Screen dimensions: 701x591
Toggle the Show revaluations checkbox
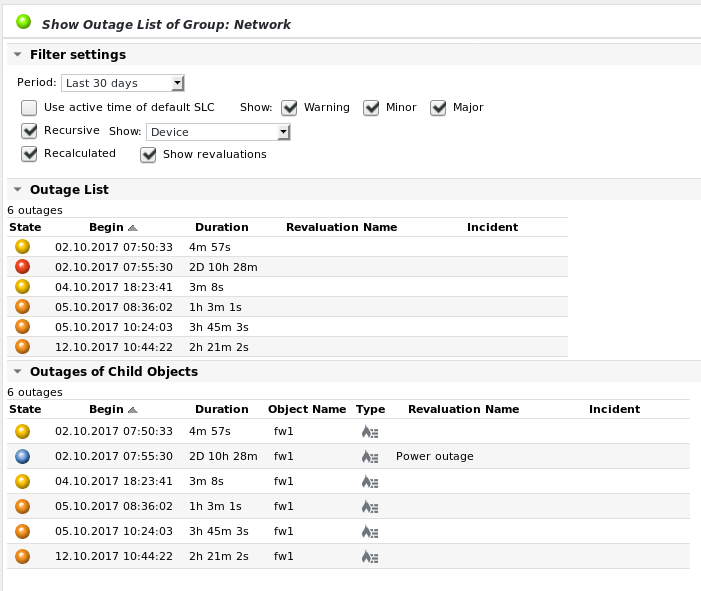click(x=148, y=155)
